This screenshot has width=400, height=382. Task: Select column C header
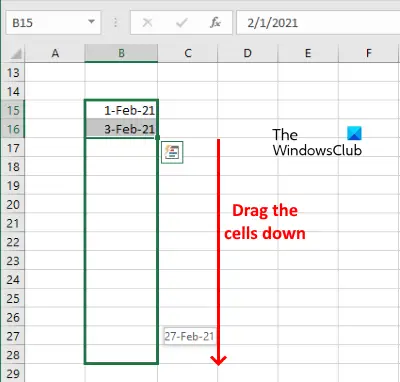(x=188, y=53)
